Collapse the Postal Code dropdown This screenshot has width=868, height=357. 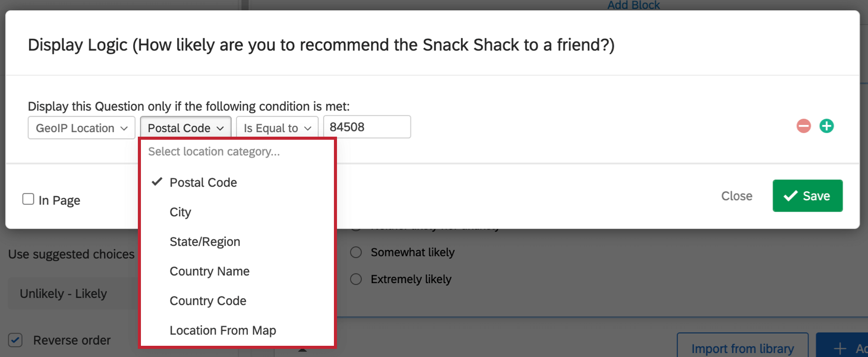[185, 127]
